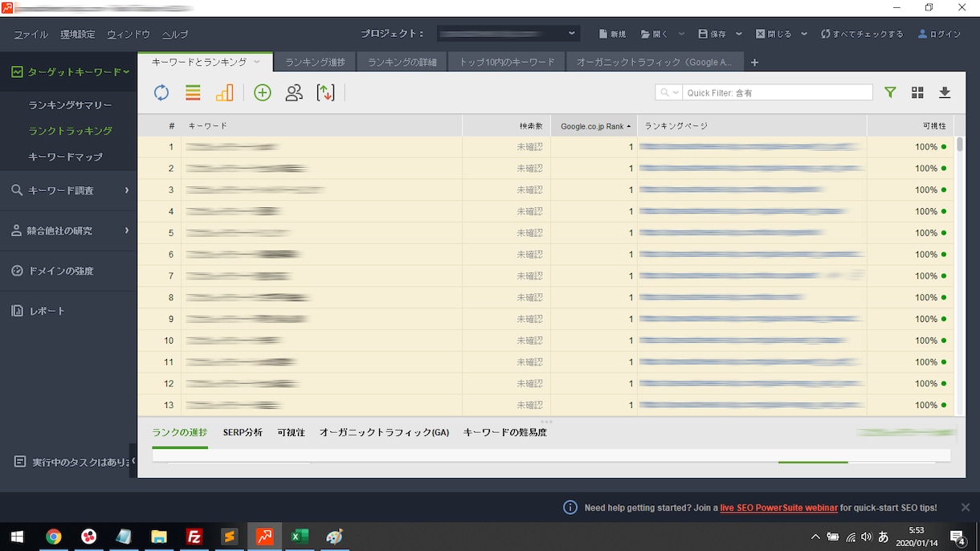Switch to オーガニックトラフィック (Google A... tab
The height and width of the screenshot is (551, 980).
click(654, 62)
